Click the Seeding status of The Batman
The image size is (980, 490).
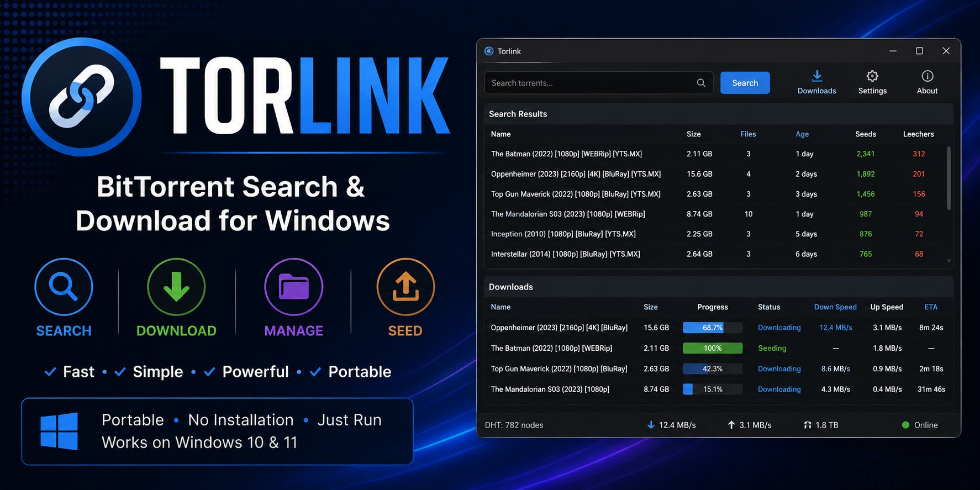click(x=772, y=348)
